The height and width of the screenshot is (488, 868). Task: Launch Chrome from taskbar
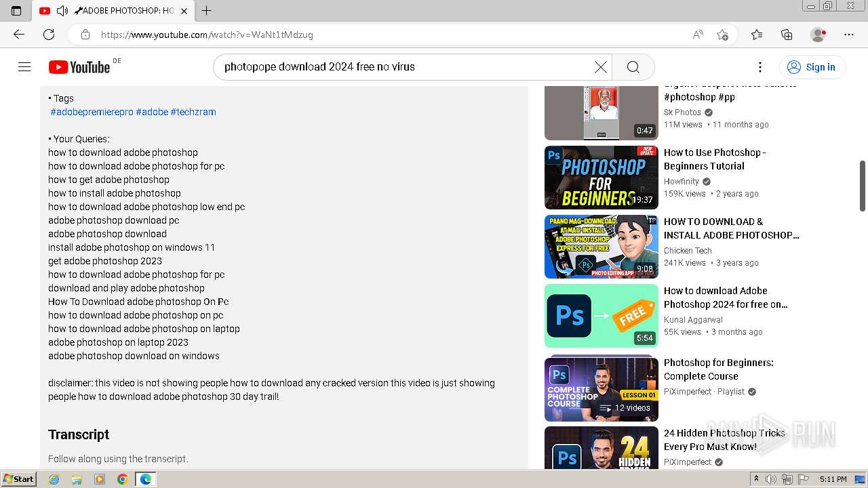tap(123, 479)
